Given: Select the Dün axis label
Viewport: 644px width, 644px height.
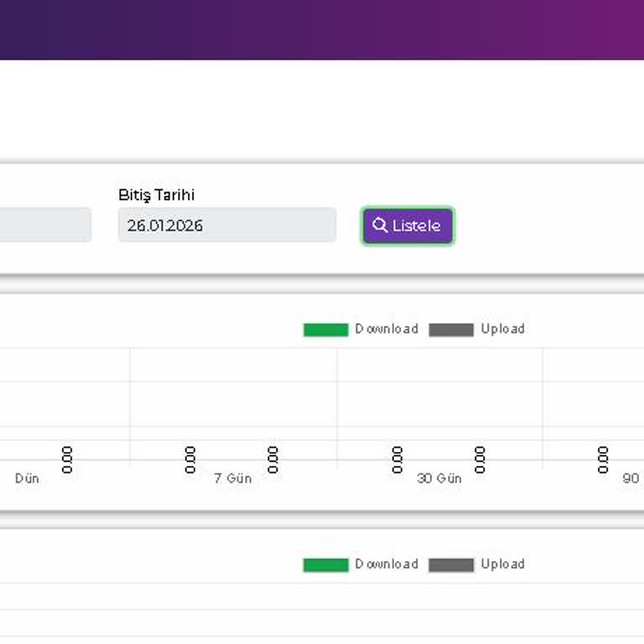Looking at the screenshot, I should [x=27, y=479].
